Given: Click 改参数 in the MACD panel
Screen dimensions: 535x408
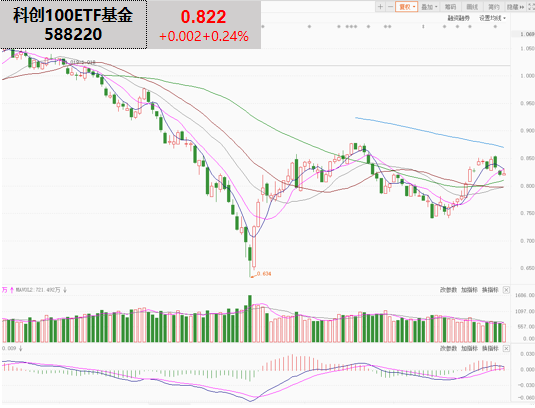Looking at the screenshot, I should [448, 348].
